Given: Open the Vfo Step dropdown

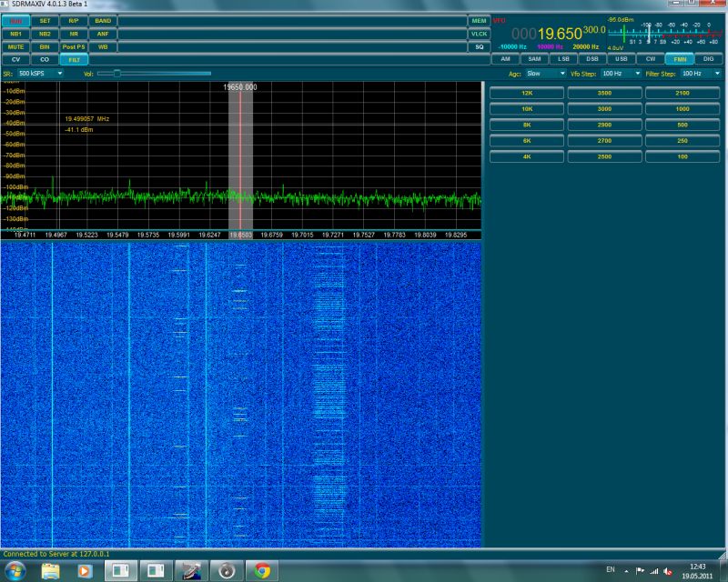Looking at the screenshot, I should tap(621, 74).
